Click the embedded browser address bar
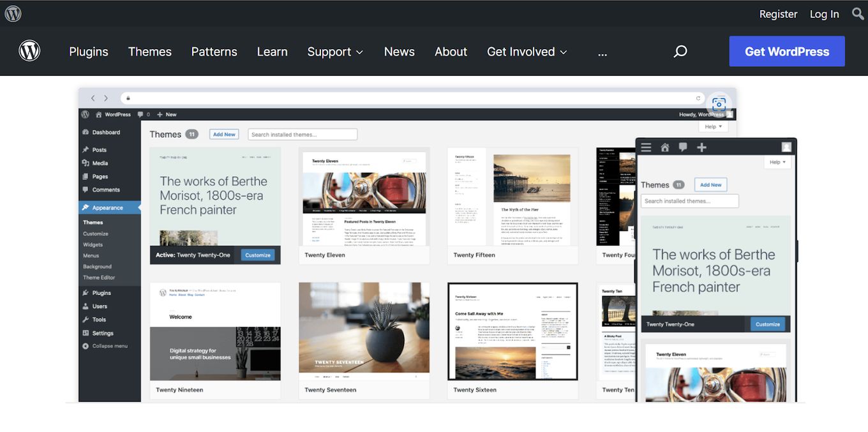The image size is (868, 432). (x=412, y=98)
